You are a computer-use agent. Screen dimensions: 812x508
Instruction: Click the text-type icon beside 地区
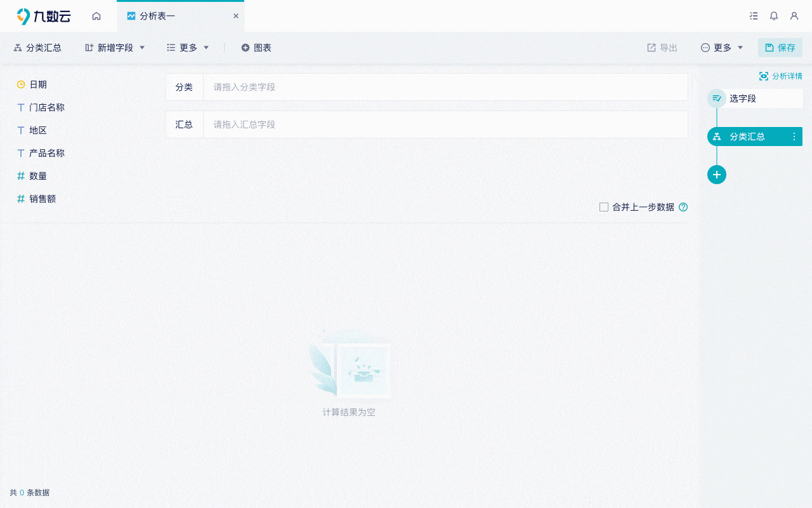pos(21,130)
